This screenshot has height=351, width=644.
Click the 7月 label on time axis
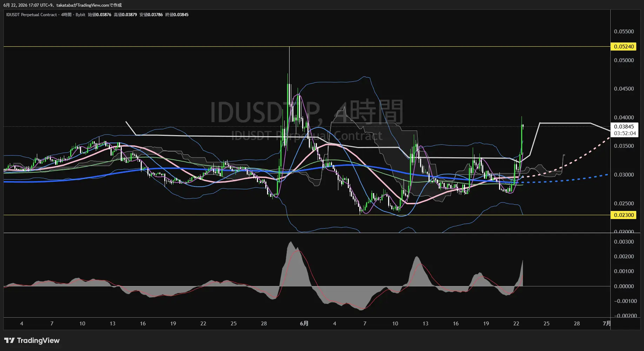(x=606, y=324)
